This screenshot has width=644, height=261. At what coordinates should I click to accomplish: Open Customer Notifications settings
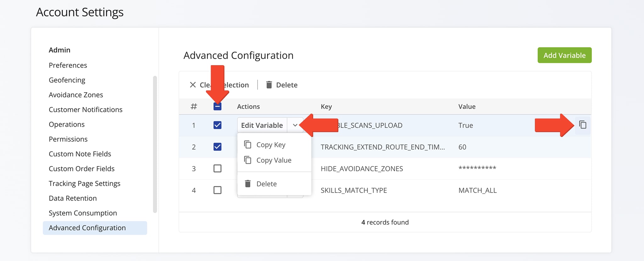(x=86, y=110)
